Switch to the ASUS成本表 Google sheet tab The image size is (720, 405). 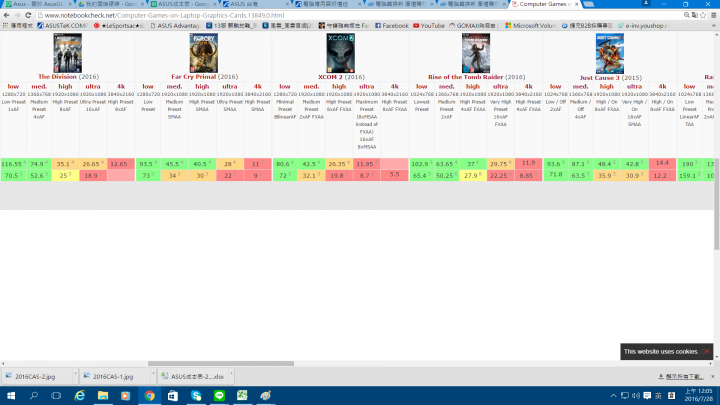183,4
